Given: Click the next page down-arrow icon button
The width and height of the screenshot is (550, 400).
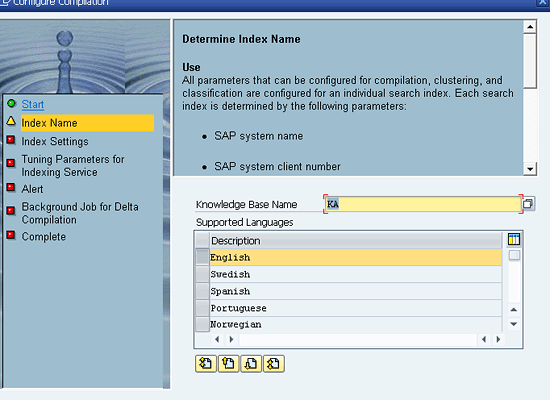Looking at the screenshot, I should tap(251, 364).
